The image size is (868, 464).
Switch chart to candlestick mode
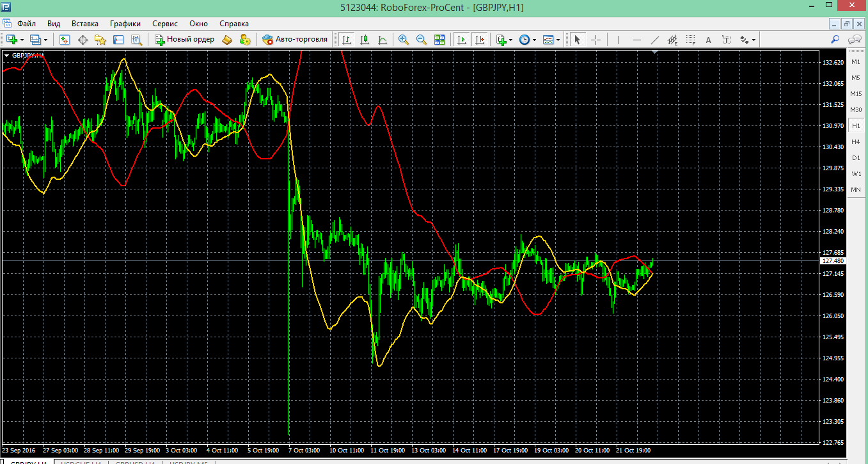coord(365,40)
